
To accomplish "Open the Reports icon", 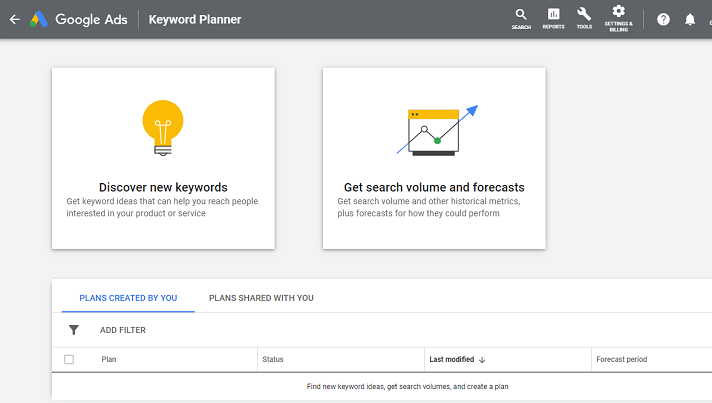I will pyautogui.click(x=554, y=19).
